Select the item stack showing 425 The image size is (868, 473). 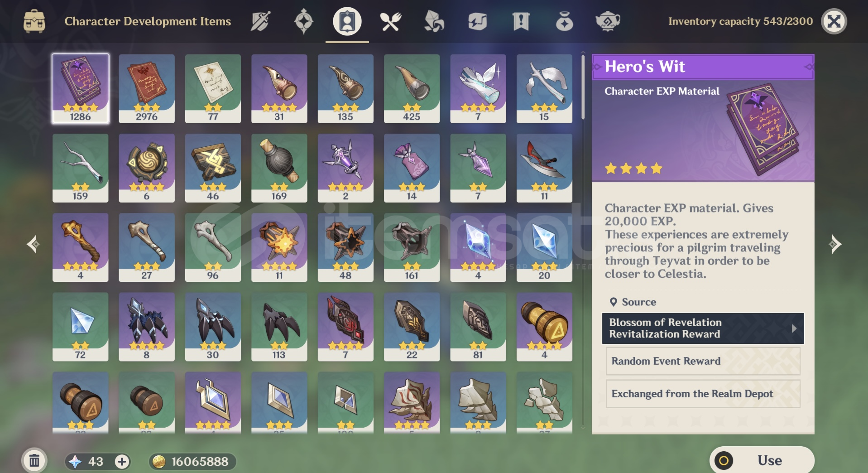(412, 89)
